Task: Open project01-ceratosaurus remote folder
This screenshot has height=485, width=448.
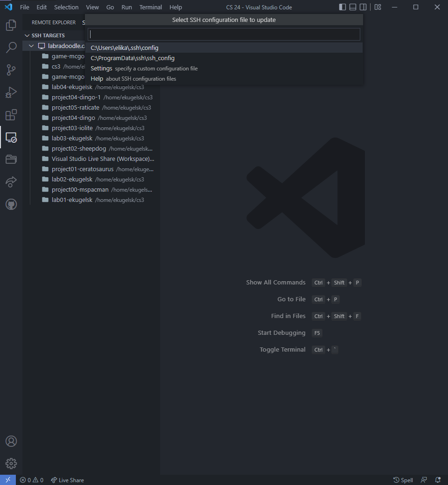Action: pos(91,169)
